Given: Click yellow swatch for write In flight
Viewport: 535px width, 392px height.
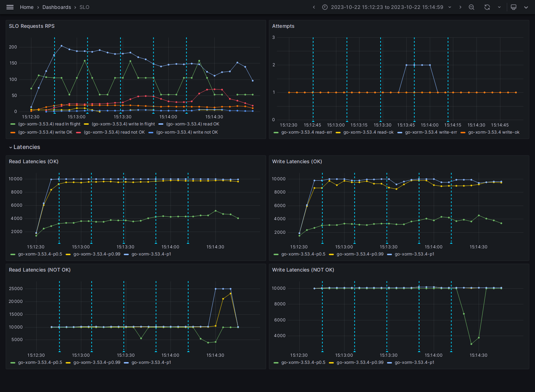Looking at the screenshot, I should (86, 124).
